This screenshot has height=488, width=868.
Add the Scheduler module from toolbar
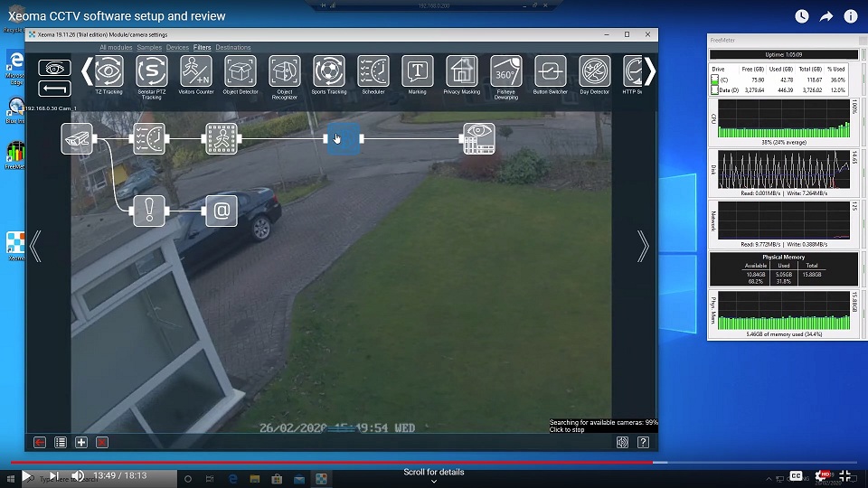[x=373, y=75]
